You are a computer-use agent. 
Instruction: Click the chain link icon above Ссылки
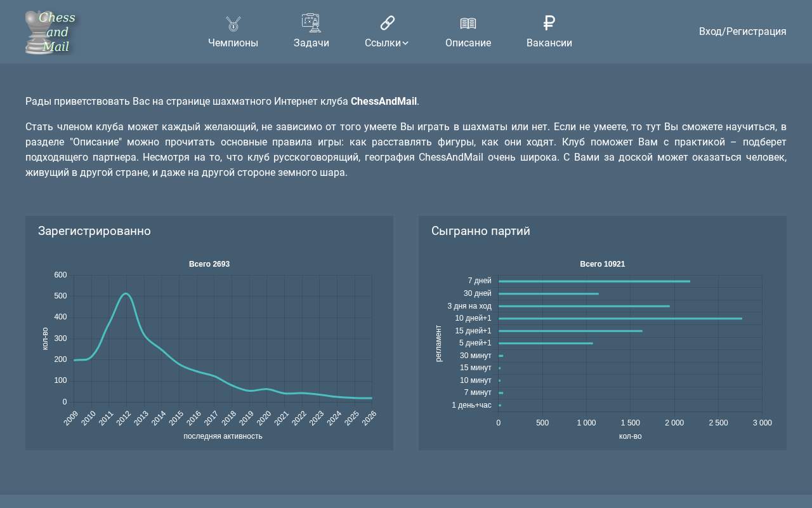pos(388,23)
